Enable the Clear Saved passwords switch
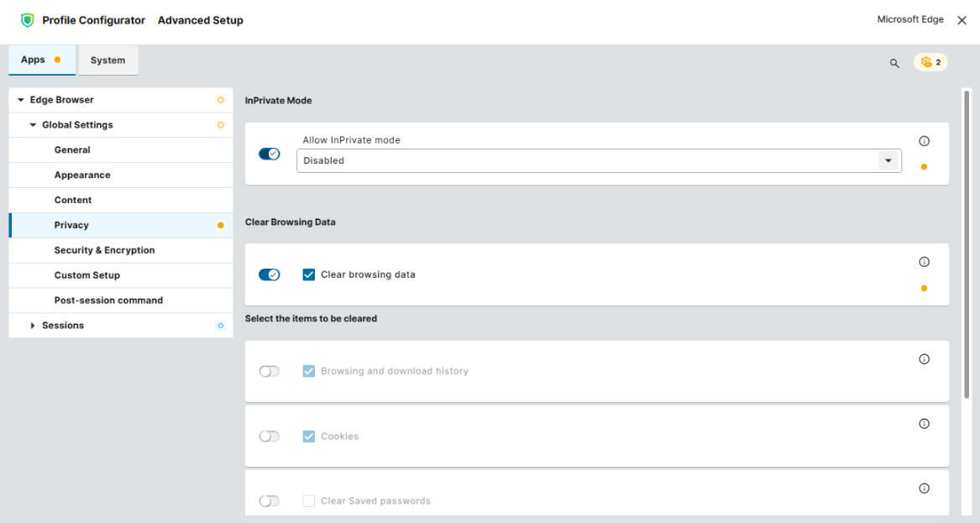Screen dimensions: 980x523 click(270, 501)
